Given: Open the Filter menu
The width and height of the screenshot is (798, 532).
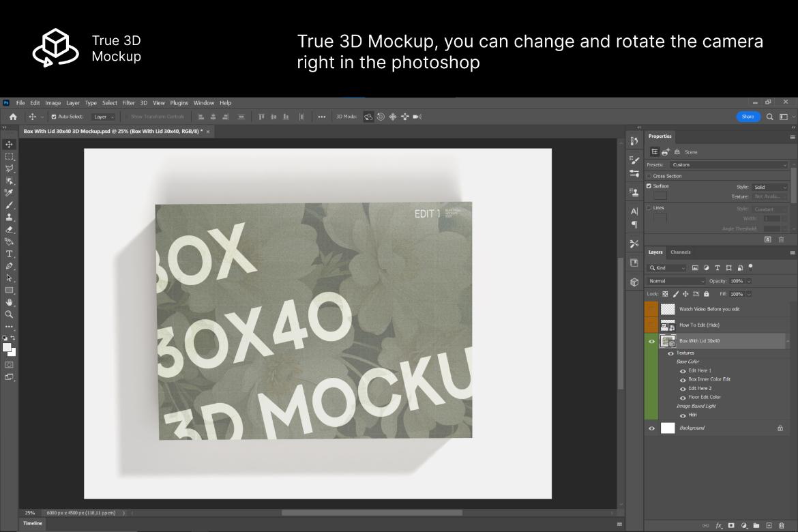Looking at the screenshot, I should pyautogui.click(x=128, y=103).
